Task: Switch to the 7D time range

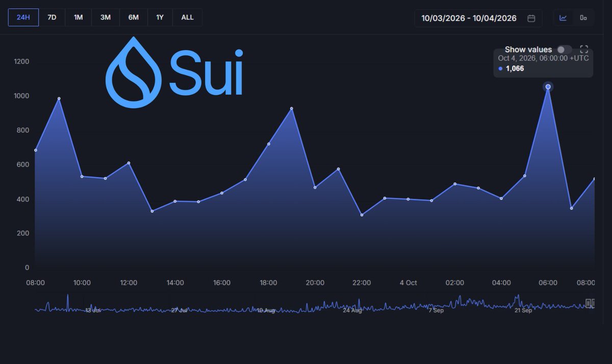Action: [52, 17]
